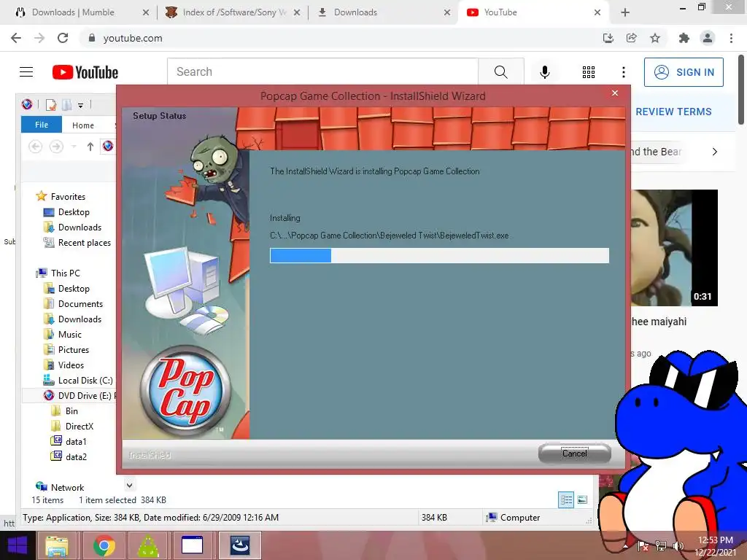The height and width of the screenshot is (560, 747).
Task: Cancel the Popcap Game Collection installation
Action: point(575,453)
